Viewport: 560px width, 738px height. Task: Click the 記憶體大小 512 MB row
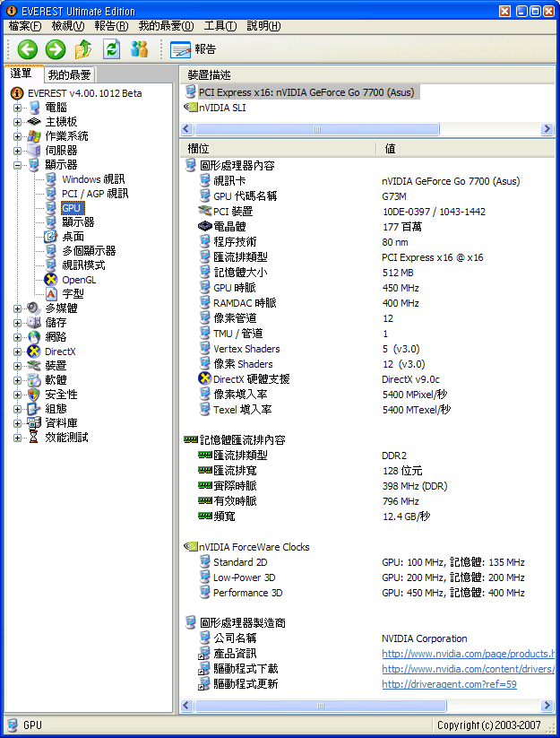[366, 273]
